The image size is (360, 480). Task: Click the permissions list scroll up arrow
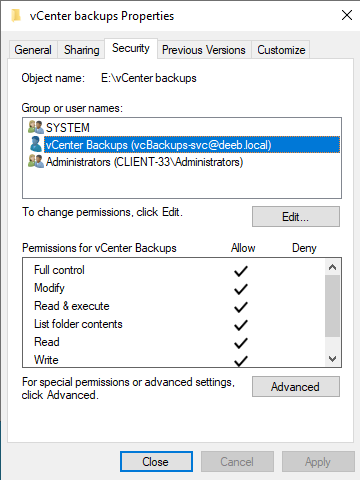point(332,267)
